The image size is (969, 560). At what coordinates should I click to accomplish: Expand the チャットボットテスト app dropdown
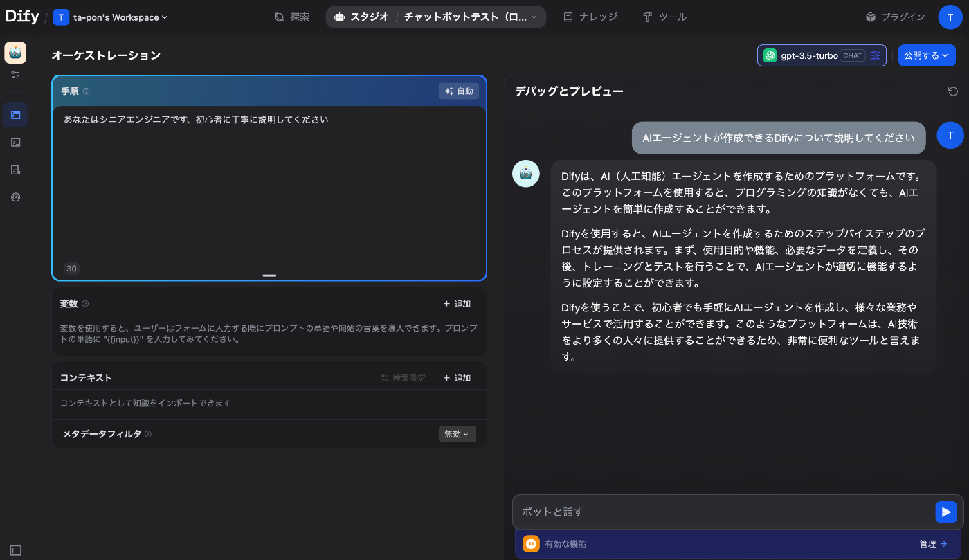471,17
